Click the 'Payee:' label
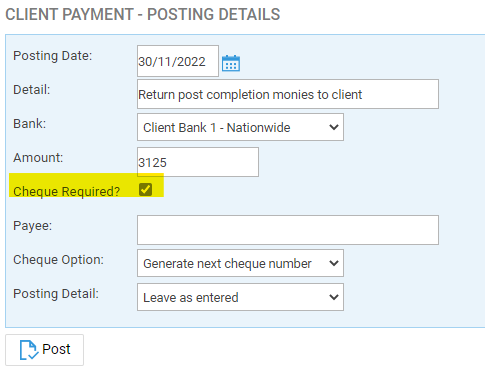The height and width of the screenshot is (383, 485). [x=32, y=226]
